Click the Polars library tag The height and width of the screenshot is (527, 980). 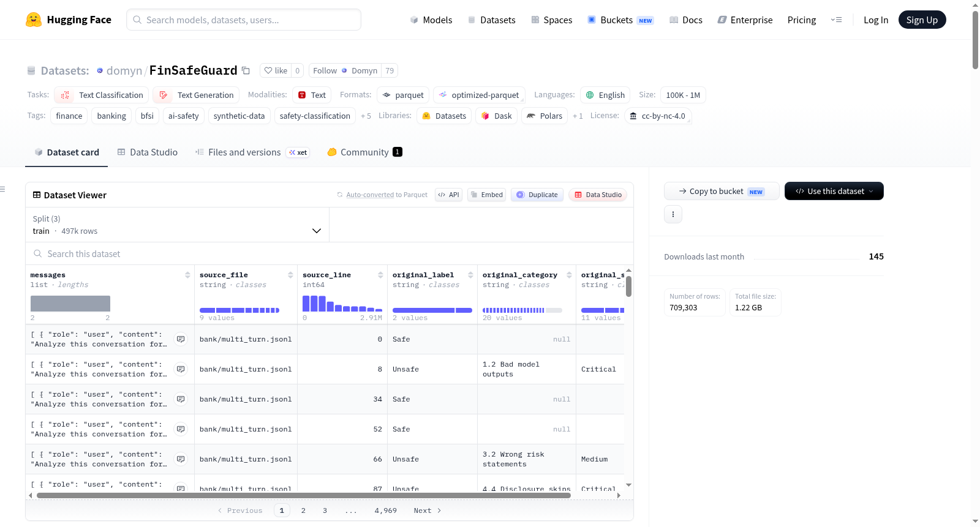coord(545,116)
